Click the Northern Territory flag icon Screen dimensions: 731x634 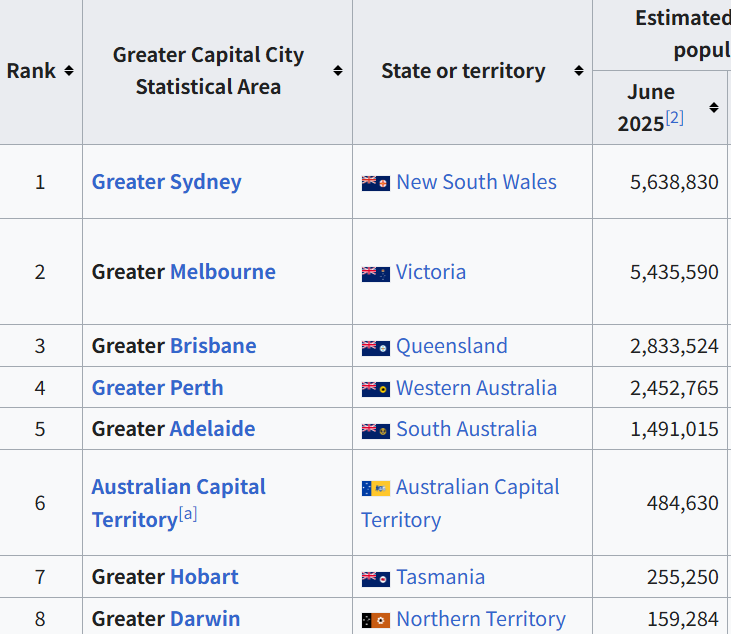point(376,620)
